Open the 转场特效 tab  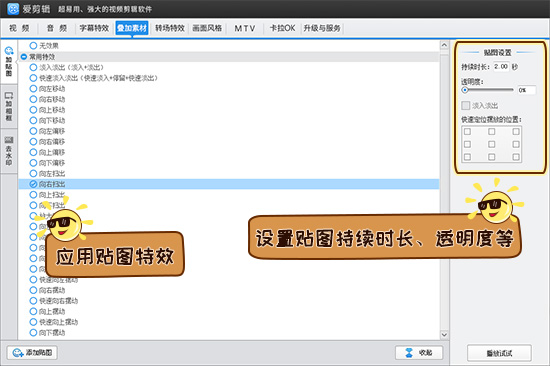(170, 28)
